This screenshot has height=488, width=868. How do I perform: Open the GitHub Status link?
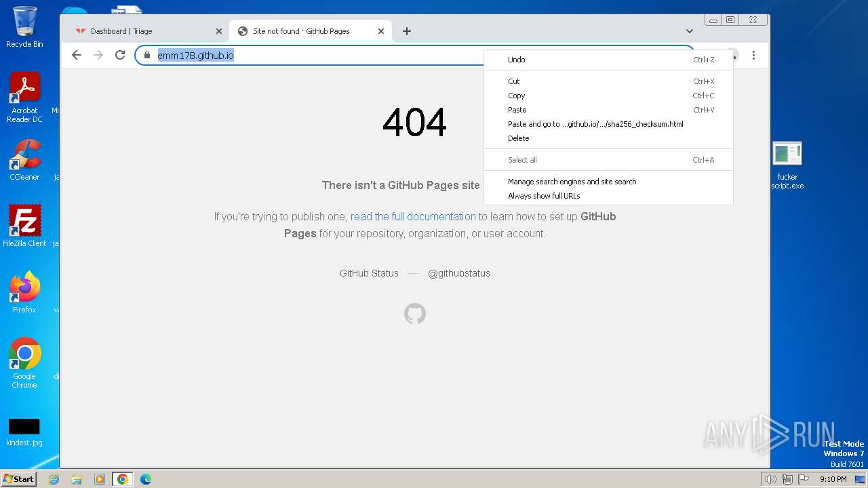(369, 273)
